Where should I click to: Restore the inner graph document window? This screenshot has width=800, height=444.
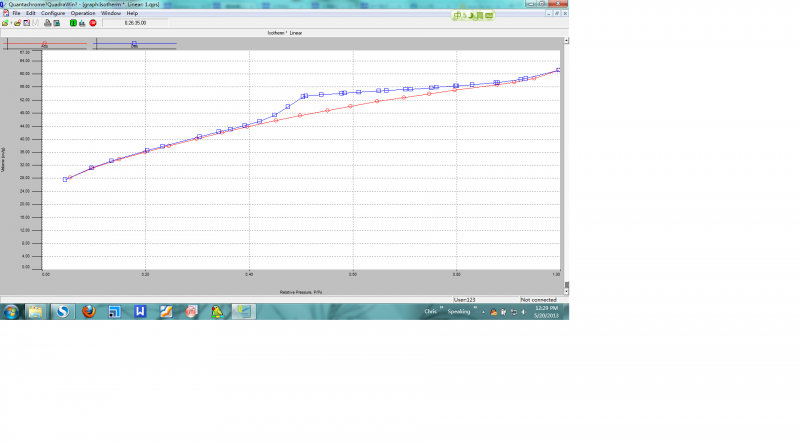pyautogui.click(x=557, y=14)
